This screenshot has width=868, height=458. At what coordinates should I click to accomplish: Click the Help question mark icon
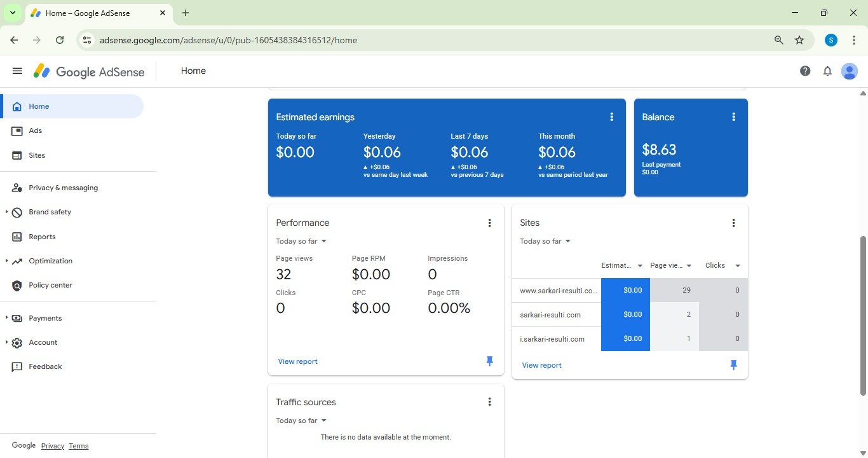click(x=805, y=71)
